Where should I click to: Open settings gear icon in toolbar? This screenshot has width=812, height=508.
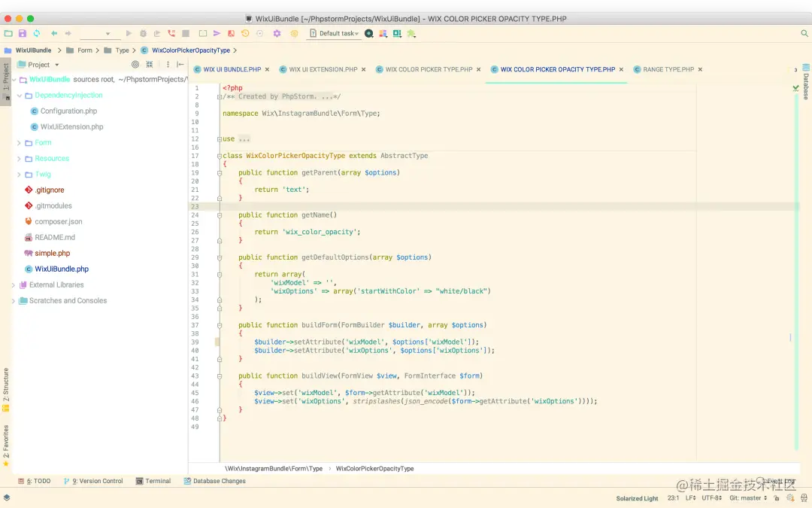click(x=277, y=33)
